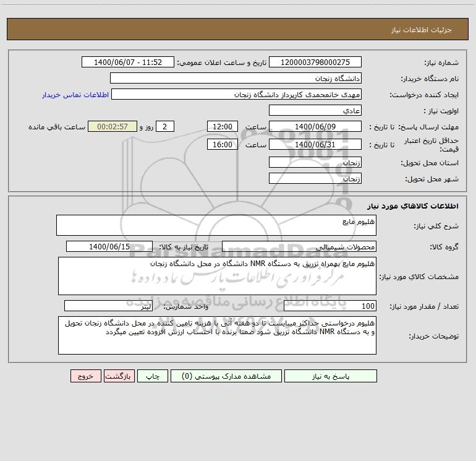Click response deadline date 1400/06/09

click(315, 126)
